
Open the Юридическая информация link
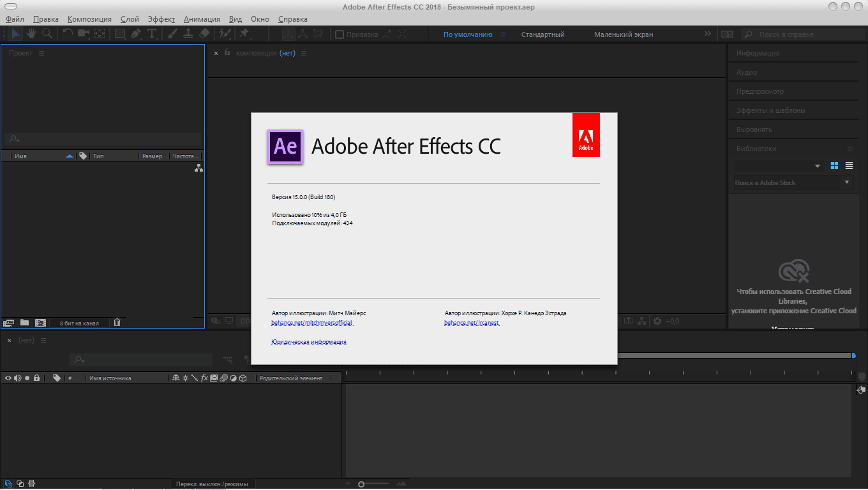coord(309,342)
